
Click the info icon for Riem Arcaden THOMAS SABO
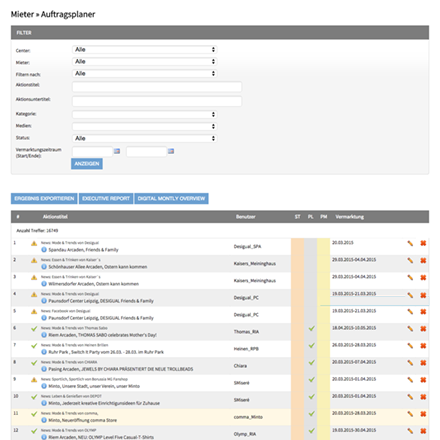coord(44,335)
